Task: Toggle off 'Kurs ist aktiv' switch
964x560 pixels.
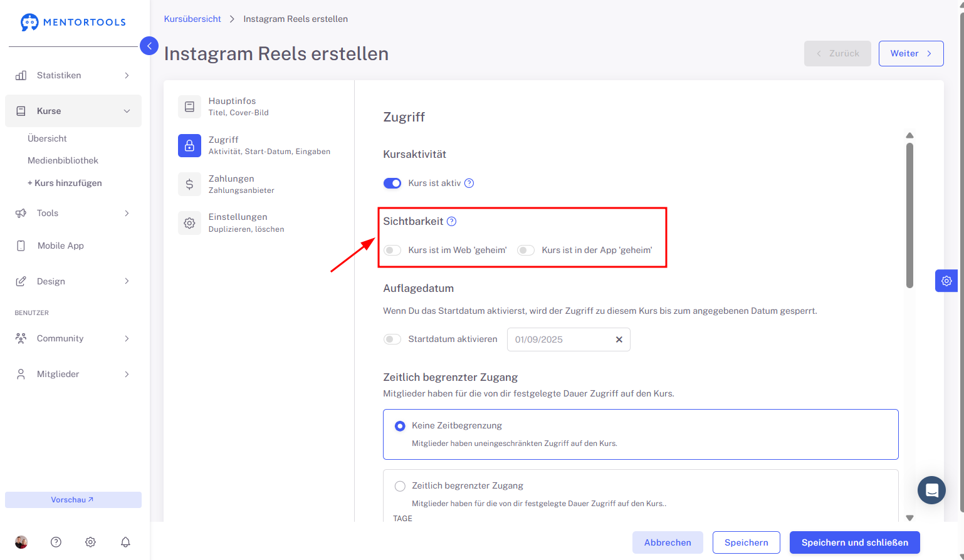Action: (392, 183)
